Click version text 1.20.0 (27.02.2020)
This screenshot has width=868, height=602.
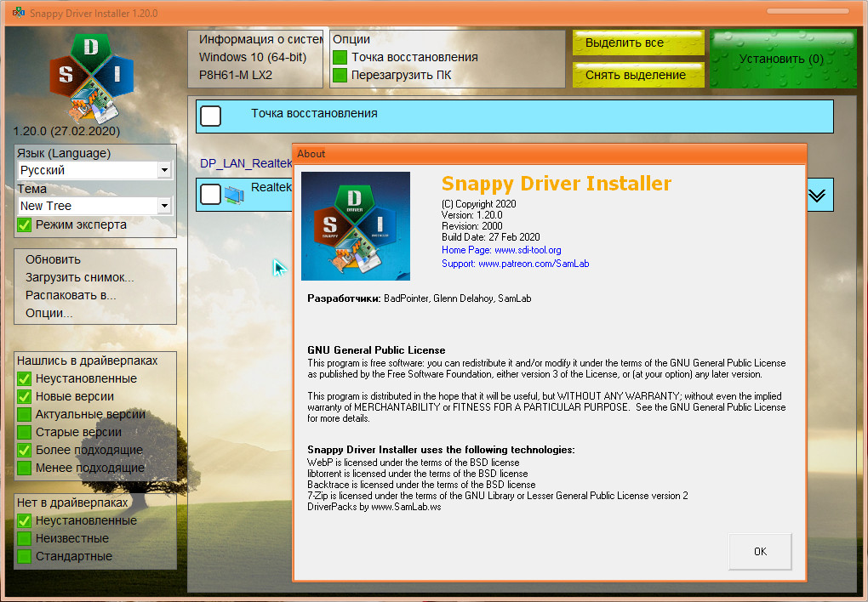pyautogui.click(x=66, y=131)
